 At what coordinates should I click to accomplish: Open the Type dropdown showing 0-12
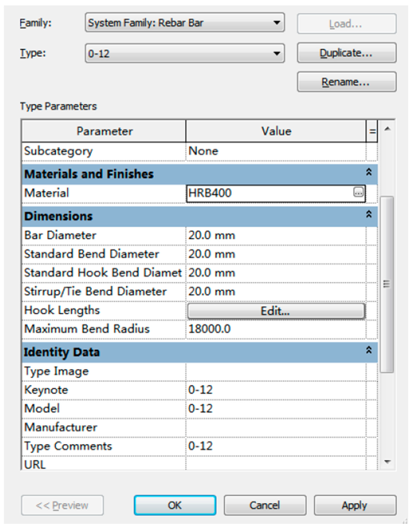pos(276,53)
